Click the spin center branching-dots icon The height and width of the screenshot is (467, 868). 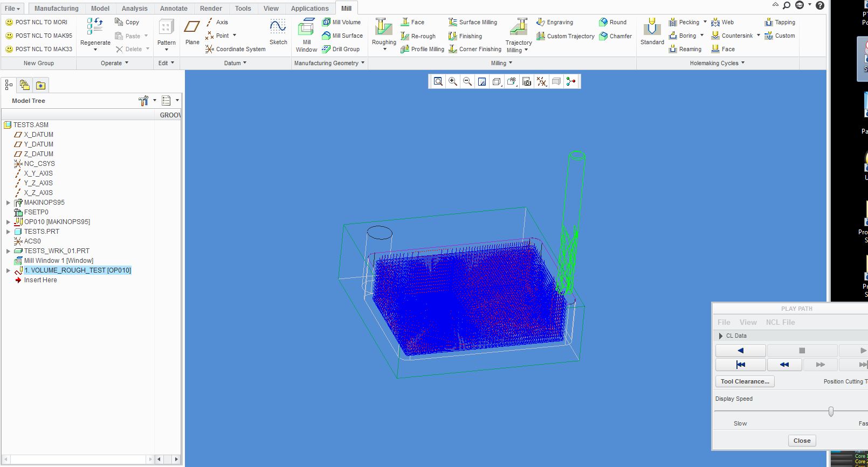click(x=571, y=81)
